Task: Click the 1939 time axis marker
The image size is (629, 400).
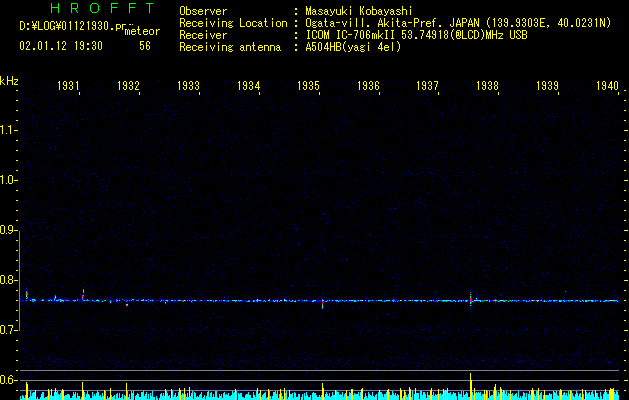Action: (548, 85)
